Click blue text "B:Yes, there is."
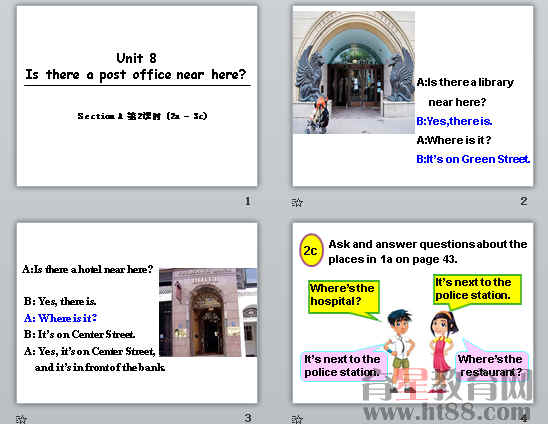Viewport: 548px width, 424px height. click(x=454, y=121)
